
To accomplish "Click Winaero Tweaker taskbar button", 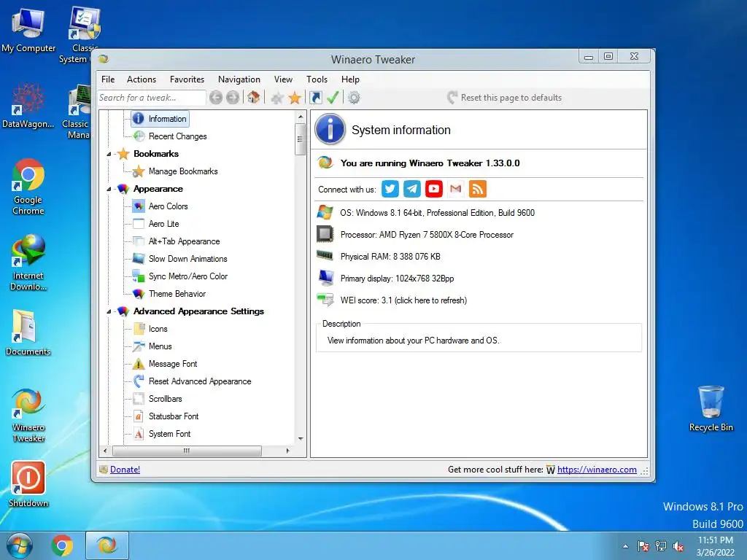I will click(x=107, y=545).
